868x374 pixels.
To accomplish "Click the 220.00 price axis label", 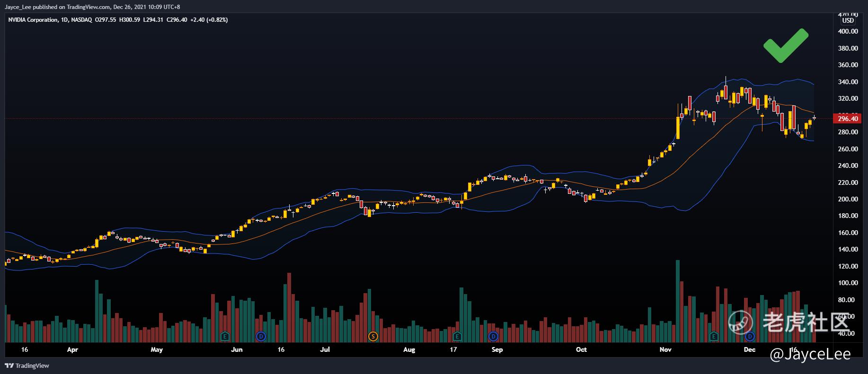I will click(x=848, y=183).
